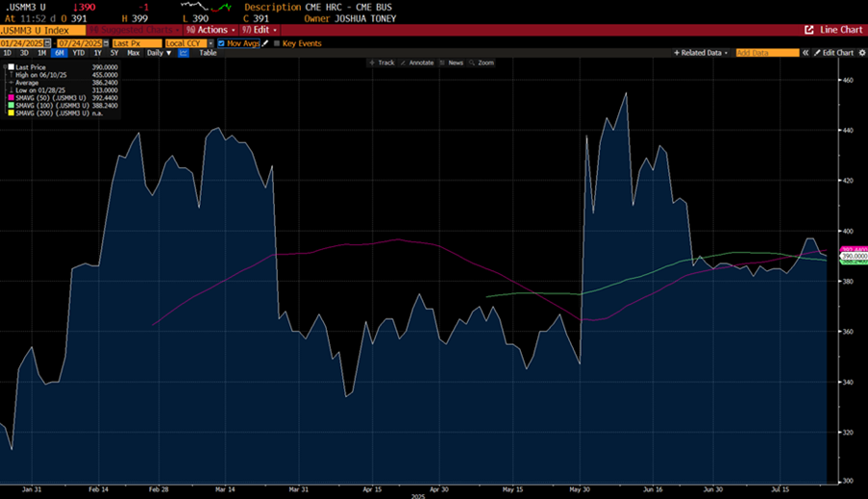
Task: Open chart settings gear icon
Action: [861, 53]
